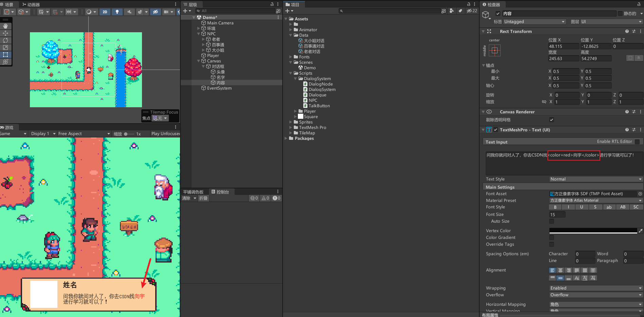Open the Display 1 dropdown
The image size is (644, 317).
pos(43,134)
